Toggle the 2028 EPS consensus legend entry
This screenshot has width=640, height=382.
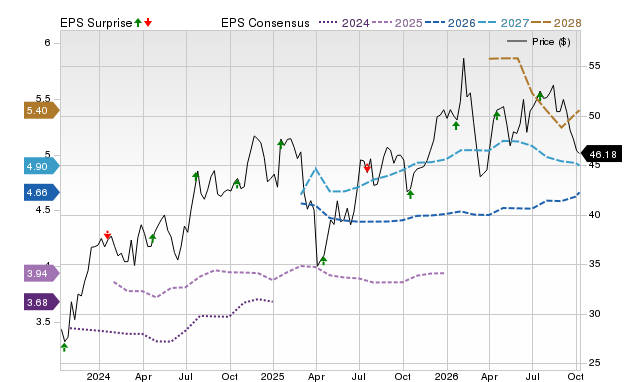[x=556, y=23]
